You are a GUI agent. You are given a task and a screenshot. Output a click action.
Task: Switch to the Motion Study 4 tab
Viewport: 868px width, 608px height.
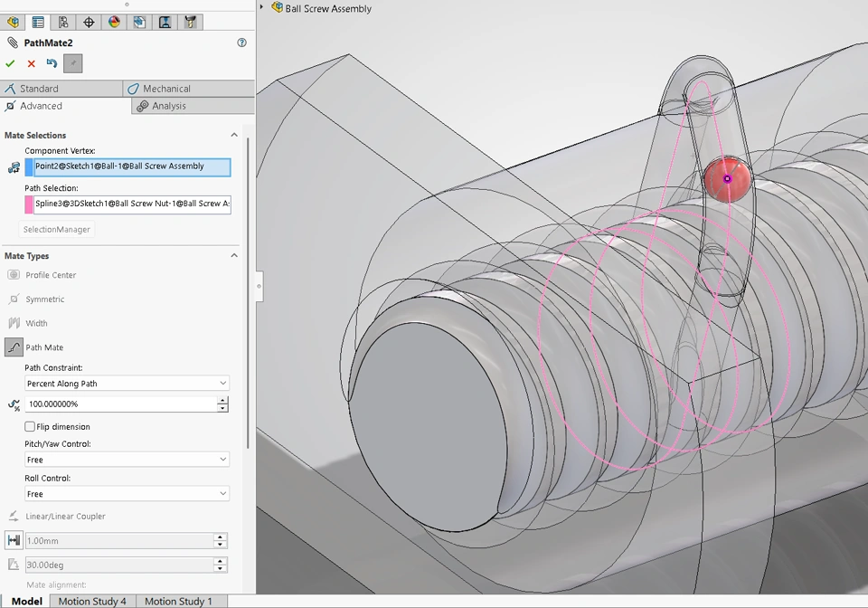[92, 601]
